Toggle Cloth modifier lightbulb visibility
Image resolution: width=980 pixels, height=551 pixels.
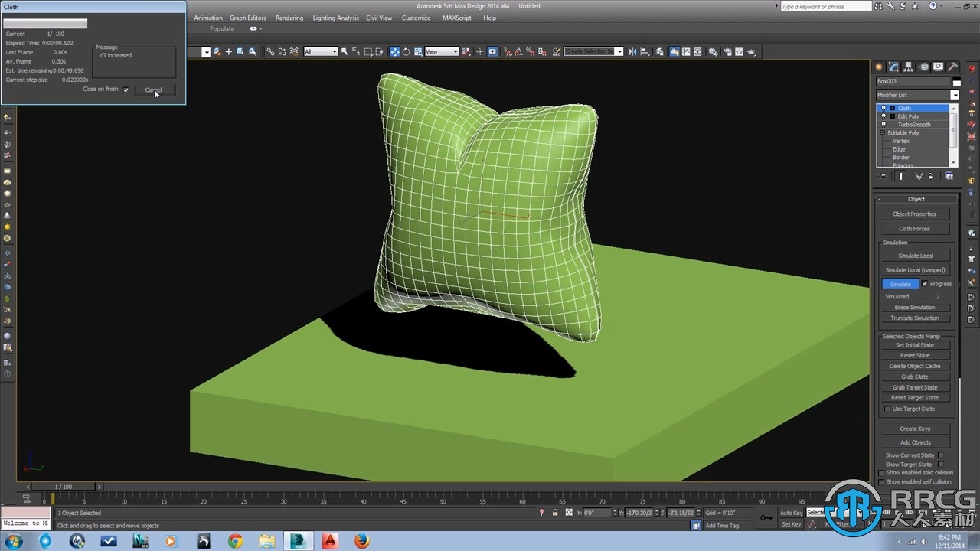point(884,108)
